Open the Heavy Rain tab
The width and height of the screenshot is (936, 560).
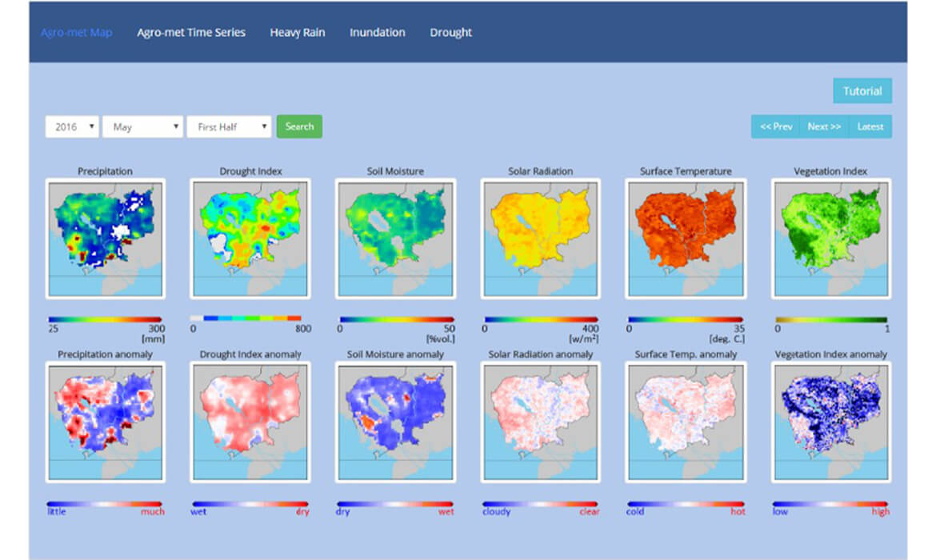(297, 33)
